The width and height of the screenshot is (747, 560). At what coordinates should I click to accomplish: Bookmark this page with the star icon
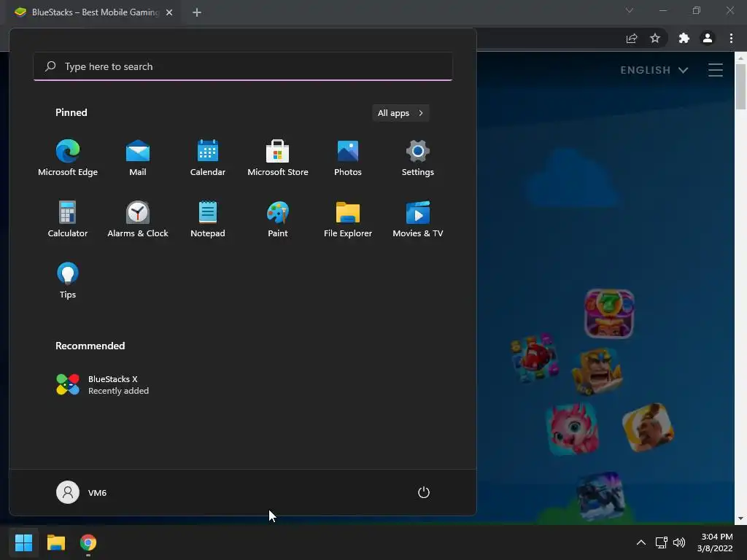(655, 38)
